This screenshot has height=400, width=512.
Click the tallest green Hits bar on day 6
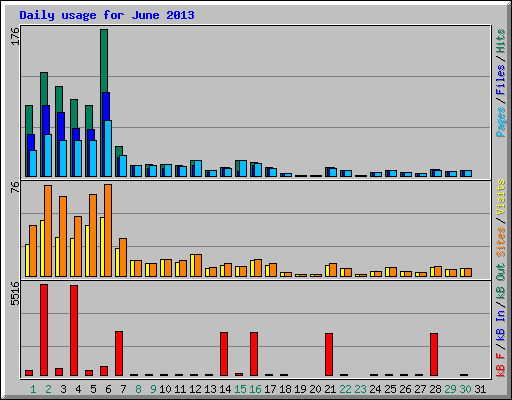point(104,61)
